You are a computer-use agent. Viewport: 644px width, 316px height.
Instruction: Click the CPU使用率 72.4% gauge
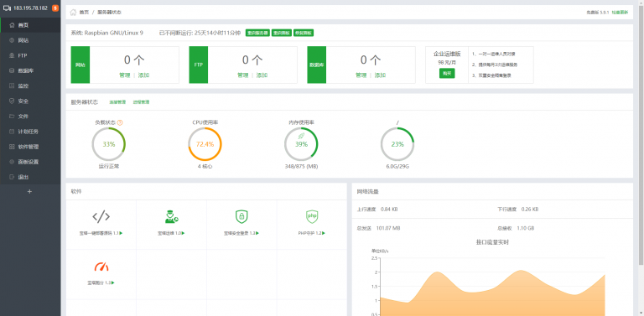205,144
